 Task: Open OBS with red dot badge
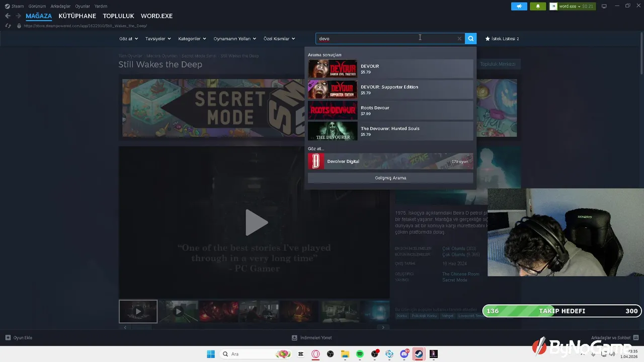tap(375, 354)
